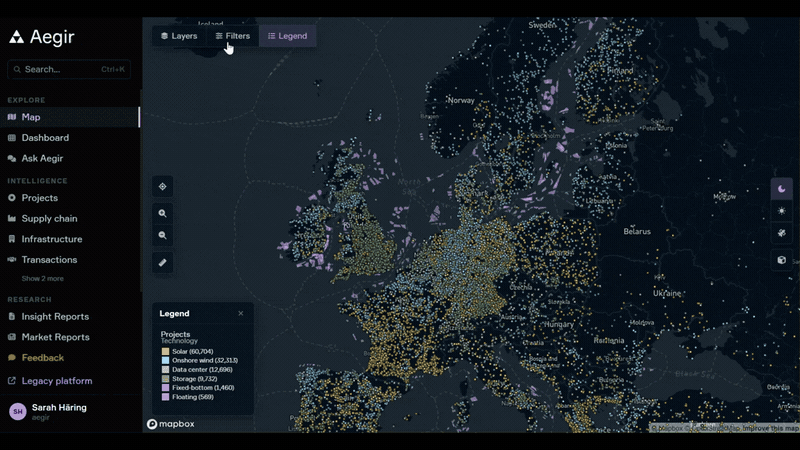Screen dimensions: 800x450
Task: Open the Dashboard page
Action: click(x=45, y=138)
